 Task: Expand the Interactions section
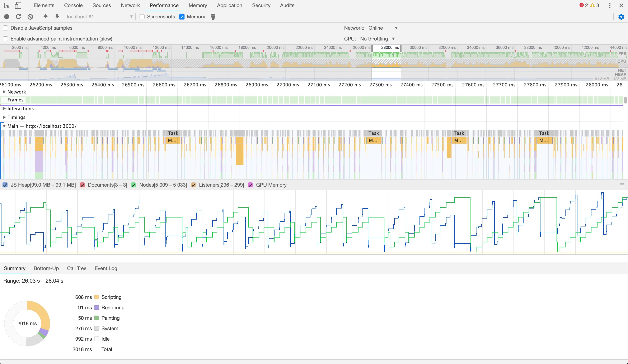coord(4,108)
